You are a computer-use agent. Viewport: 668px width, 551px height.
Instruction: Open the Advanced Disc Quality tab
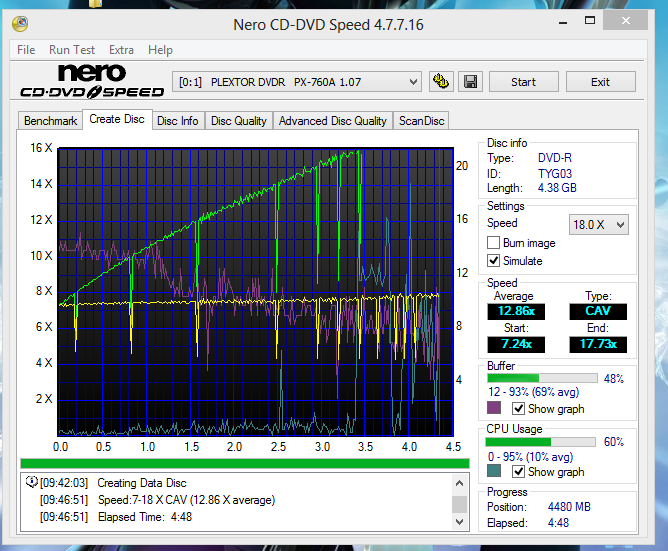click(333, 121)
